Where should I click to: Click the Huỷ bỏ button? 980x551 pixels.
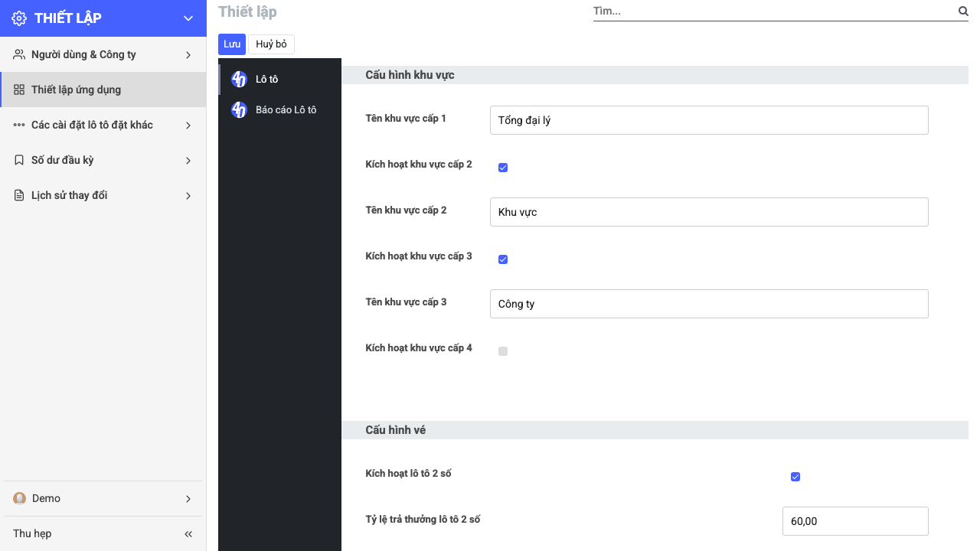271,44
